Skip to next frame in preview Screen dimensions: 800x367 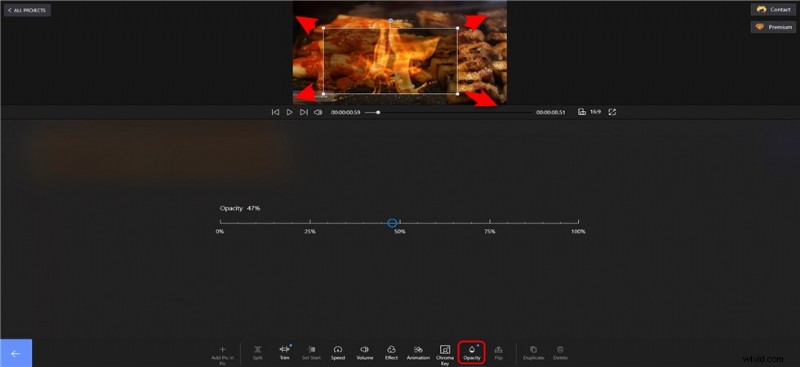[304, 112]
